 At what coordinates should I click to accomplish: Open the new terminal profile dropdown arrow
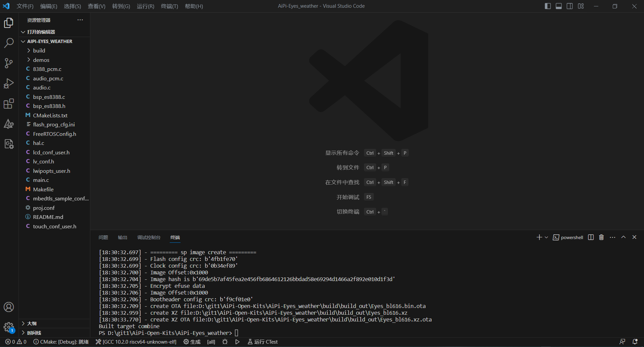pyautogui.click(x=547, y=237)
